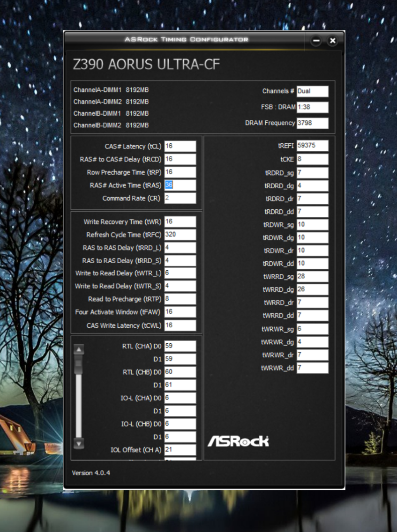This screenshot has height=532, width=397.
Task: Focus the Four Activate Window (tFAW) field
Action: 180,312
